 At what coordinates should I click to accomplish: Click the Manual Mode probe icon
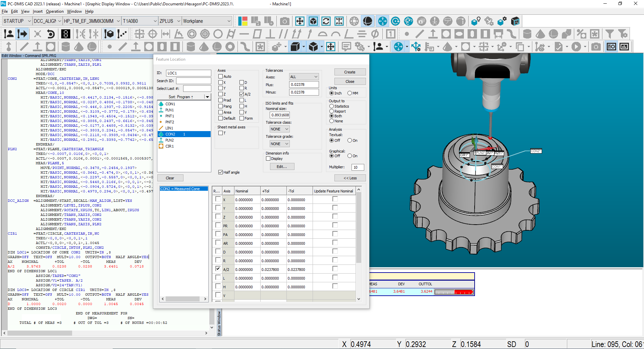click(x=9, y=34)
